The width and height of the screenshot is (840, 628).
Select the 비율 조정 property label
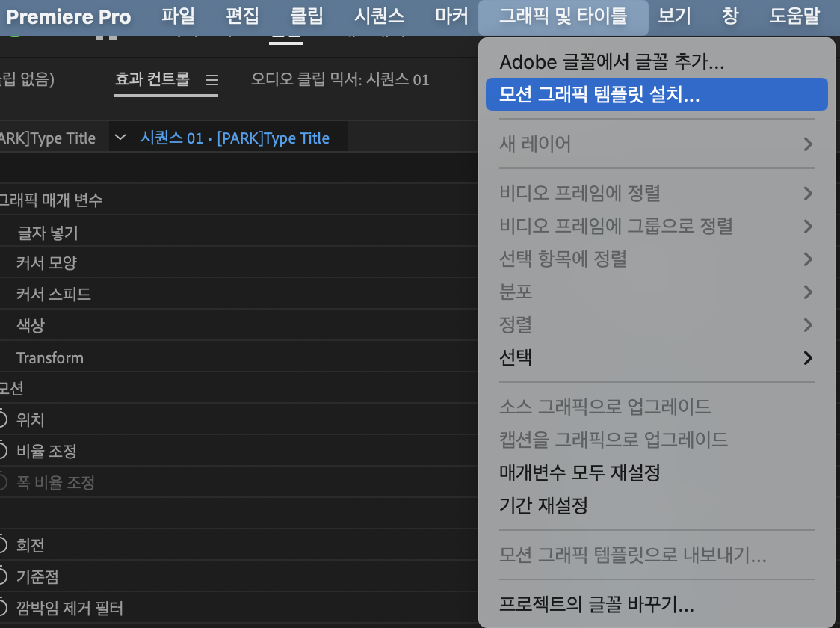click(x=46, y=451)
